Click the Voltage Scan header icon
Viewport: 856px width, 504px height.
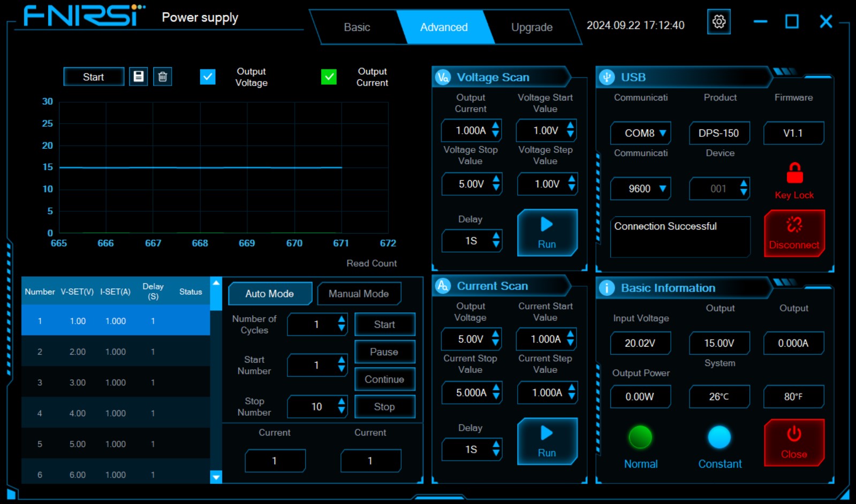[x=443, y=78]
